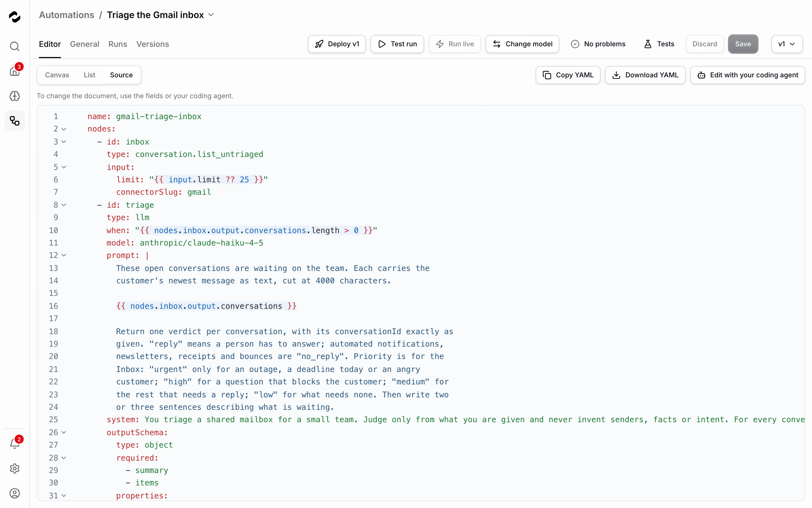The width and height of the screenshot is (812, 508).
Task: Go to Automations breadcrumb
Action: coord(67,15)
